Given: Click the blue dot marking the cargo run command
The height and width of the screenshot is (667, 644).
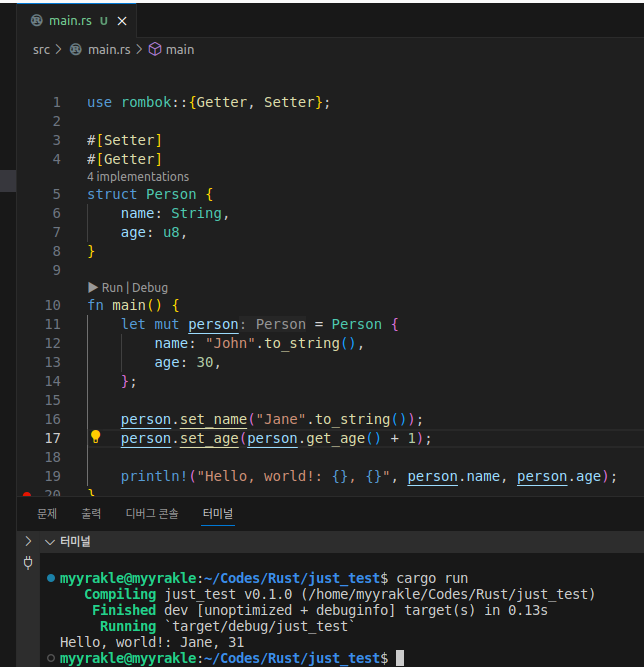Looking at the screenshot, I should [x=51, y=579].
